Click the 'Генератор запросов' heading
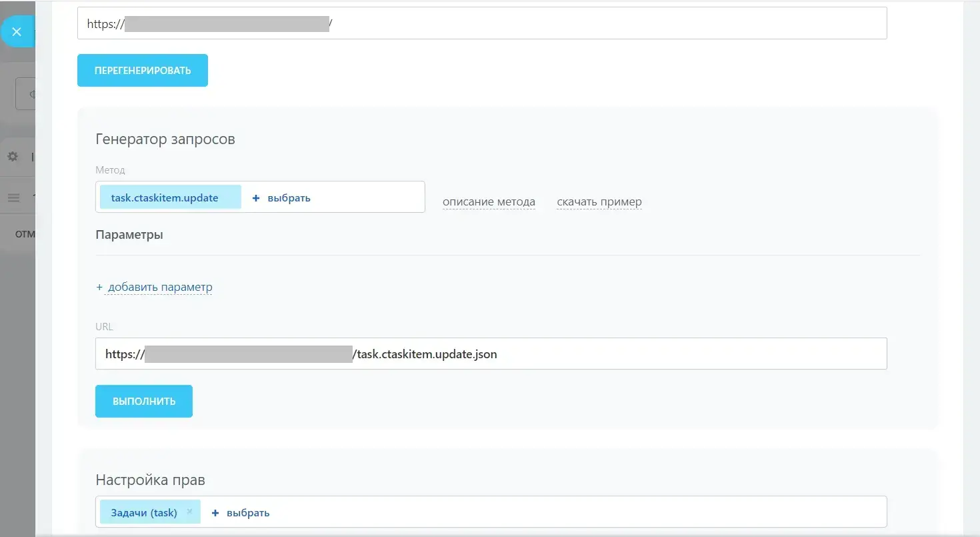This screenshot has width=980, height=537. (x=165, y=139)
